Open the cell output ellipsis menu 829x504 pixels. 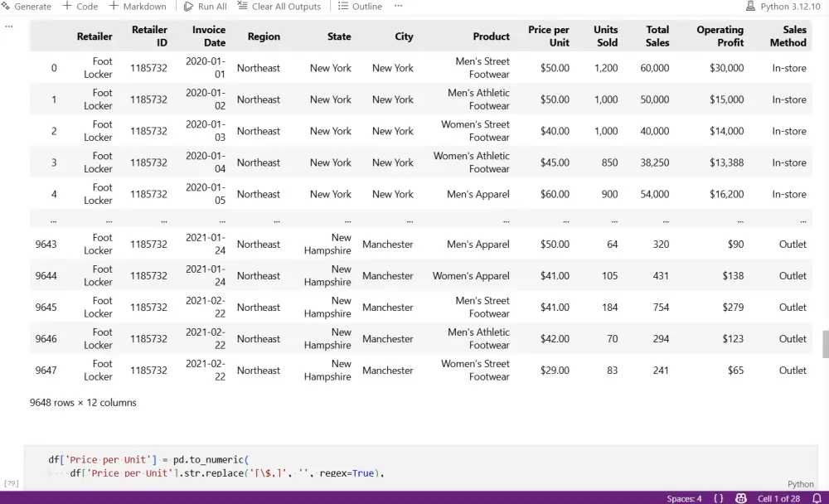coord(9,26)
